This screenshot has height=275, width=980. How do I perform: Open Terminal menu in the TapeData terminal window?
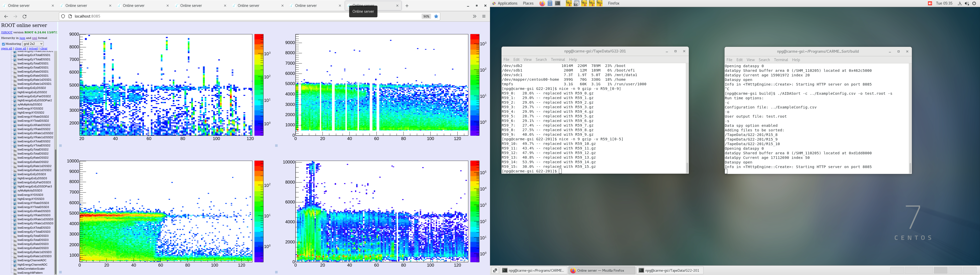tap(558, 60)
